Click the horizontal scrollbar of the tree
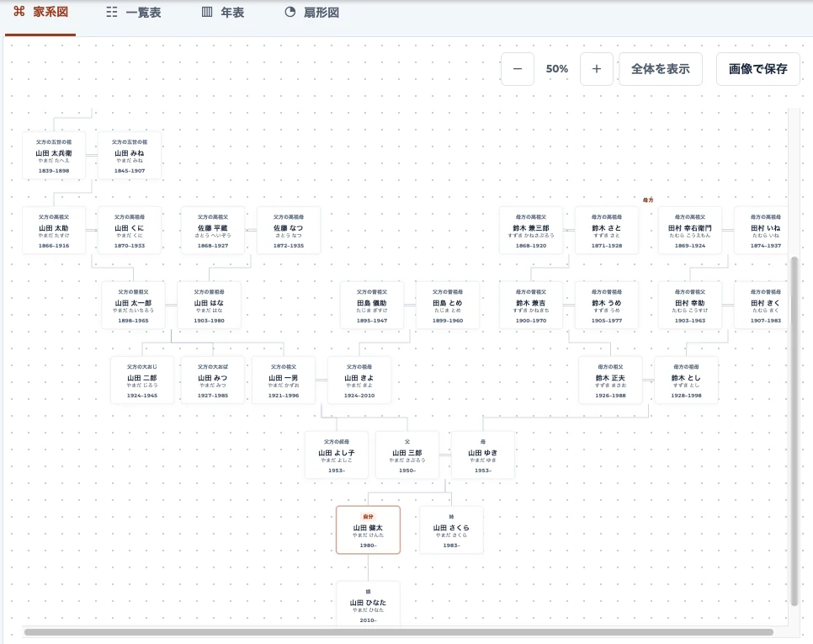The image size is (813, 644). pos(399,632)
